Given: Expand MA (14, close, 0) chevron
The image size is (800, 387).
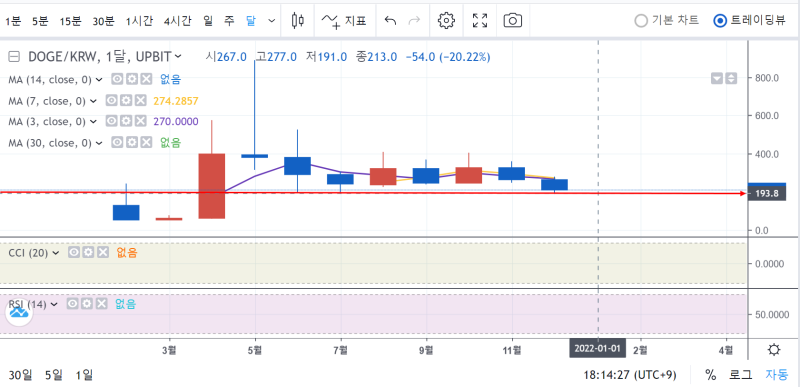Looking at the screenshot, I should (99, 80).
